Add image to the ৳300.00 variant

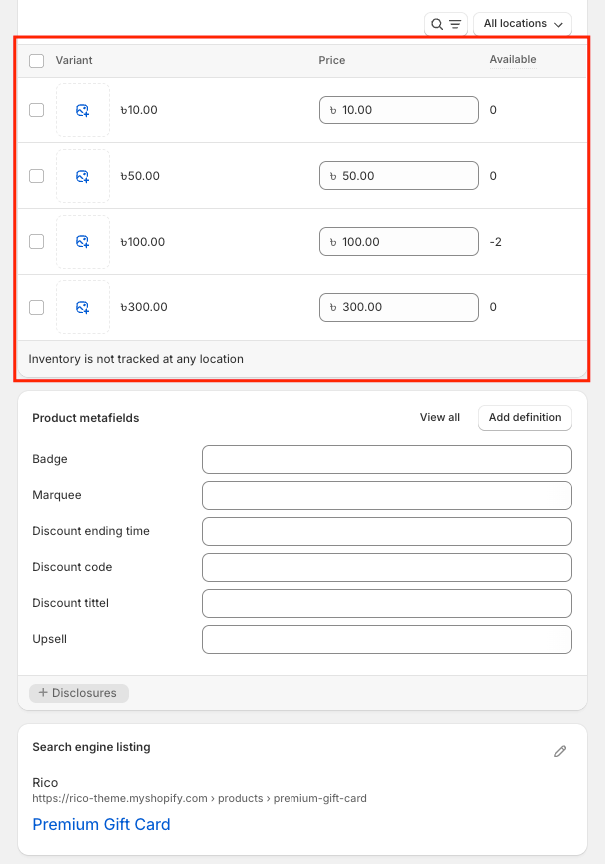point(83,307)
